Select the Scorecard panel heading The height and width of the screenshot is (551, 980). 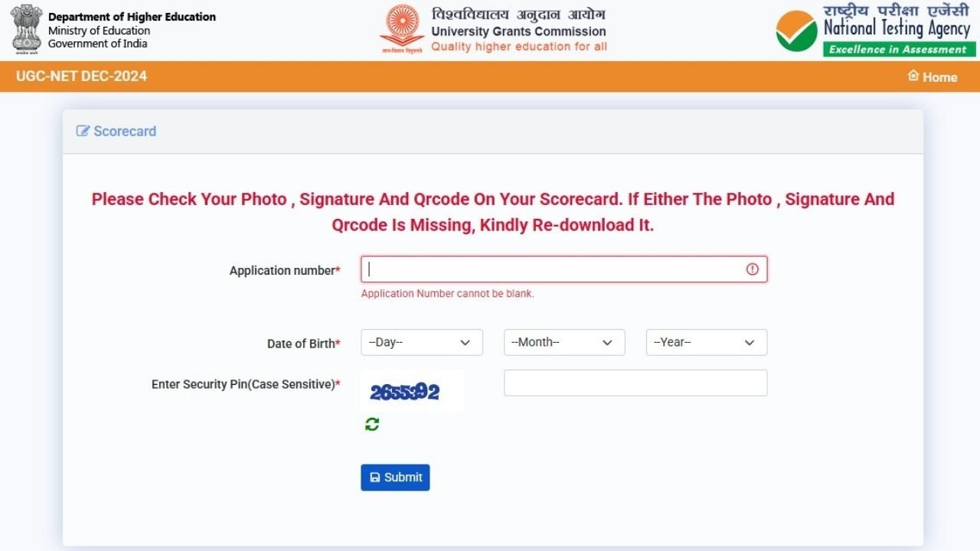(x=125, y=131)
